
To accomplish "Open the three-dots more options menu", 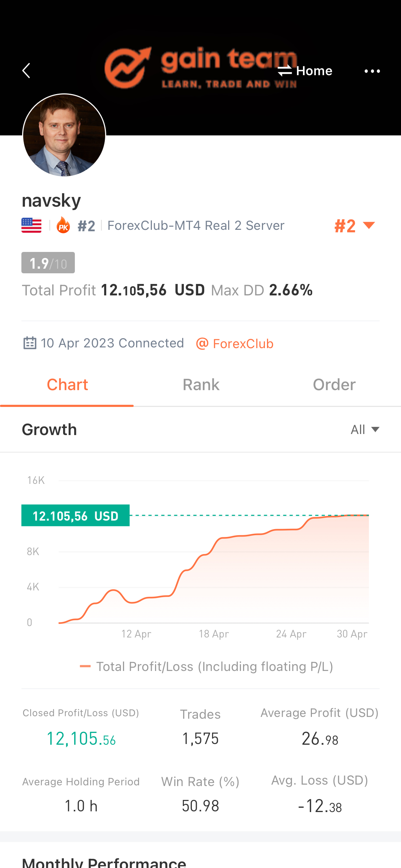I will (372, 71).
